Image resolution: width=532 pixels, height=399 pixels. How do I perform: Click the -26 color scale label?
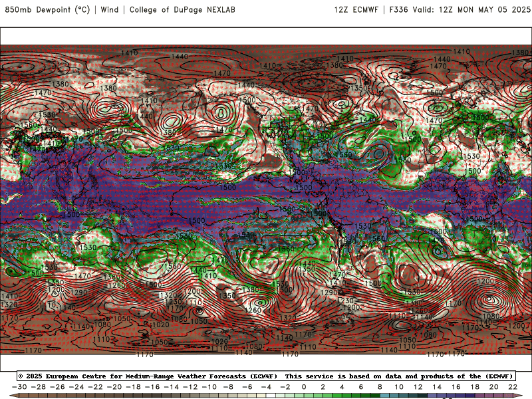point(57,387)
